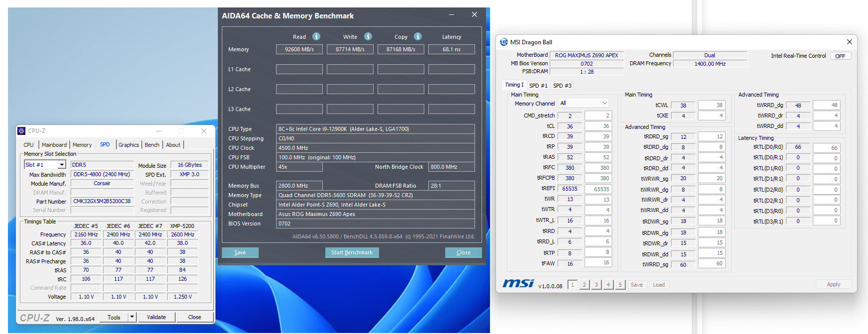
Task: Click the tWRRD_dg editable value field
Action: [x=827, y=105]
